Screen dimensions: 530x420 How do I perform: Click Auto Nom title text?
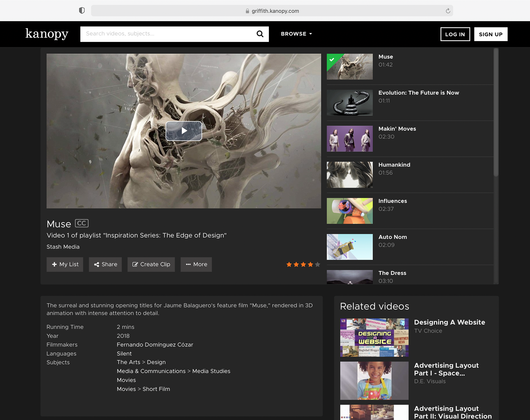click(x=393, y=237)
